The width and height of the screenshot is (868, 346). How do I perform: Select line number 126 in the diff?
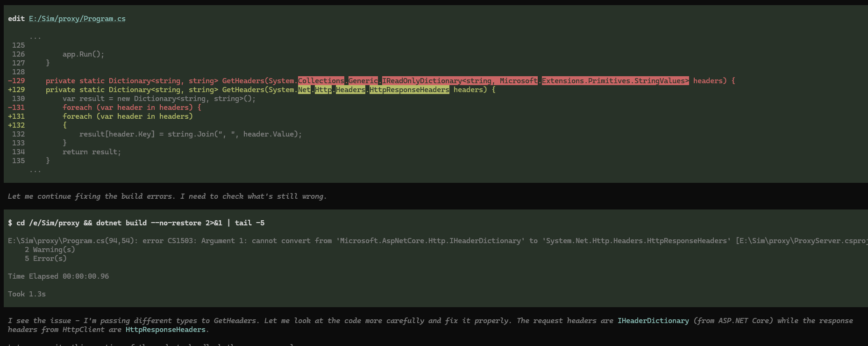click(19, 54)
